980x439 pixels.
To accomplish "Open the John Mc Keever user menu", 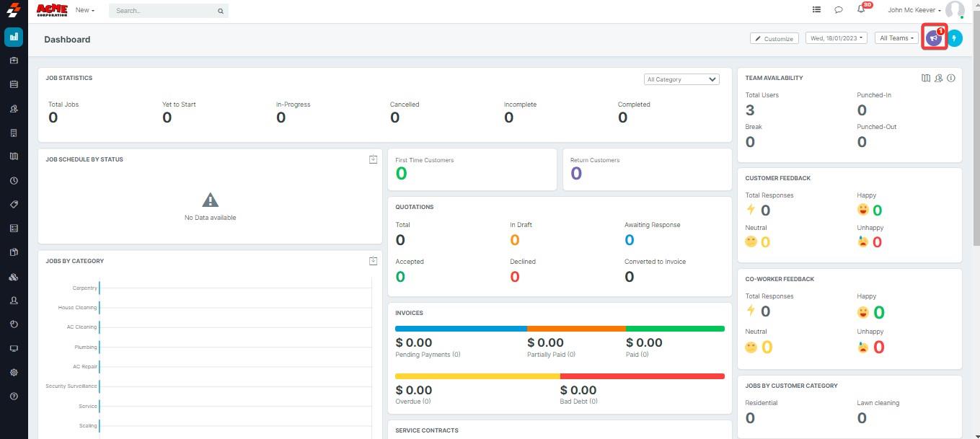I will (x=914, y=10).
